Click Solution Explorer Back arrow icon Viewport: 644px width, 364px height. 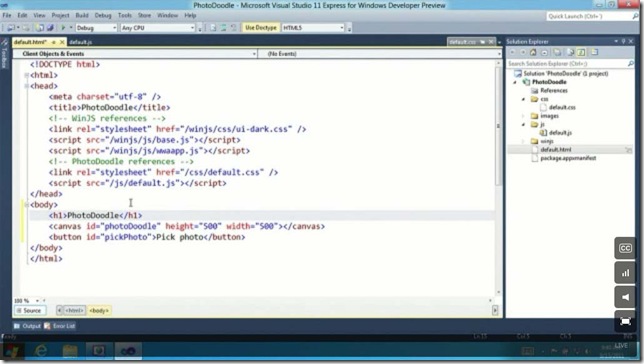coord(512,53)
